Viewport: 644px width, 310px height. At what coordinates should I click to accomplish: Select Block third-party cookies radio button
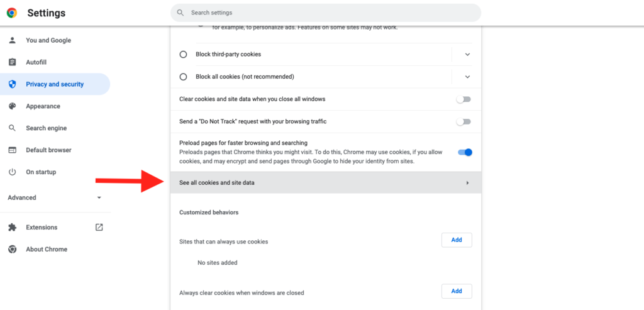184,55
